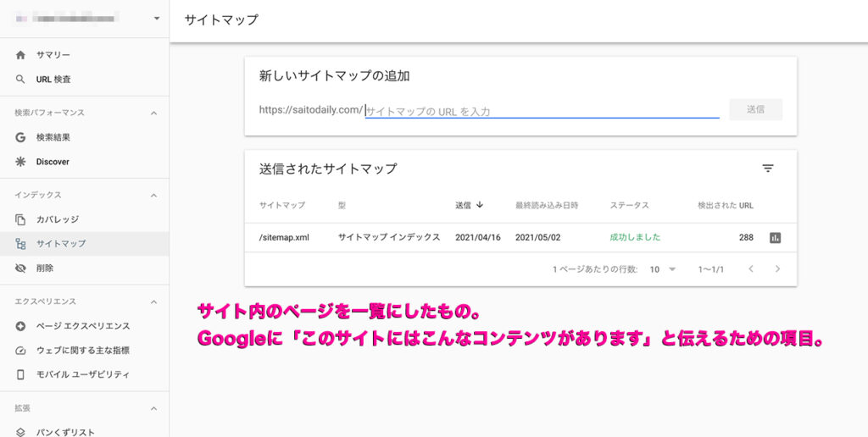This screenshot has height=437, width=868.
Task: Sort by the 送信 column header
Action: [x=463, y=205]
